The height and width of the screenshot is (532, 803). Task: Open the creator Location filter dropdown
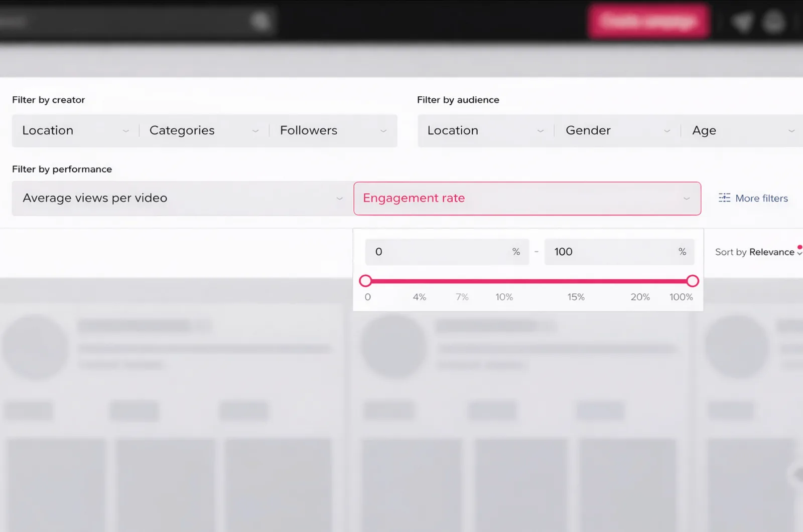point(75,130)
